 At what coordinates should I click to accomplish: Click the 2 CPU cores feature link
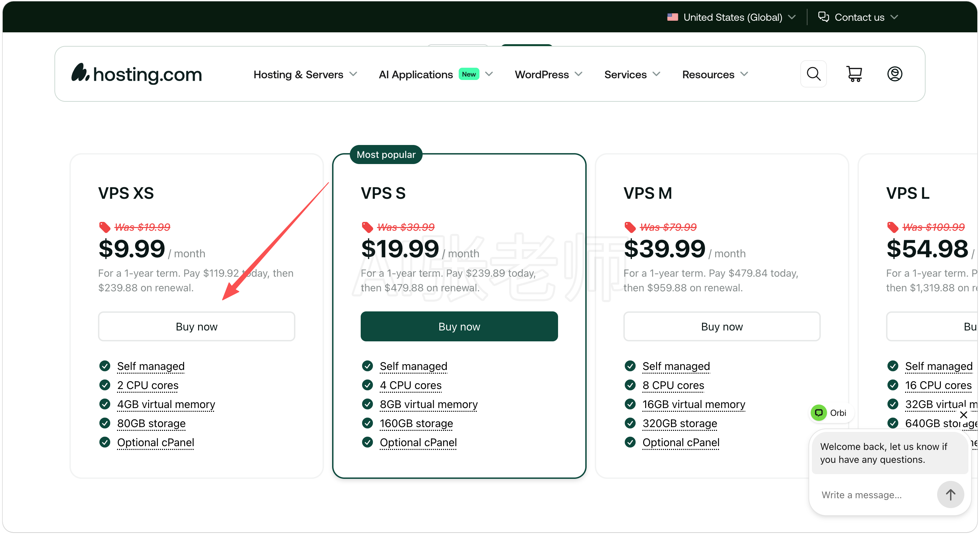click(x=148, y=385)
